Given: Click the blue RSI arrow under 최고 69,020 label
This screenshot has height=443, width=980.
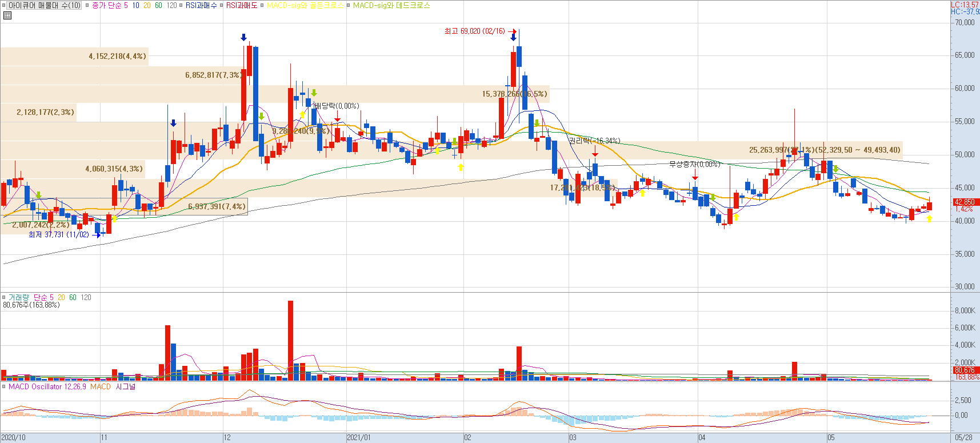Looking at the screenshot, I should (513, 38).
